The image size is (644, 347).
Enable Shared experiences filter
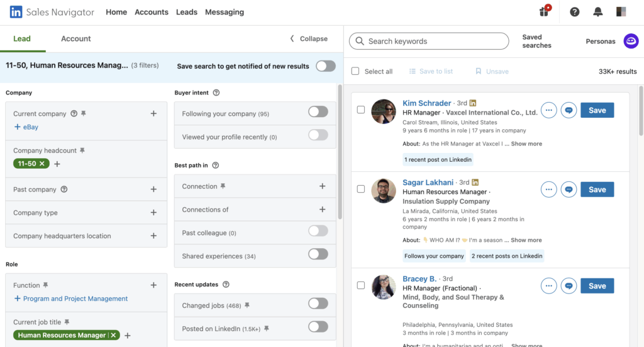318,254
